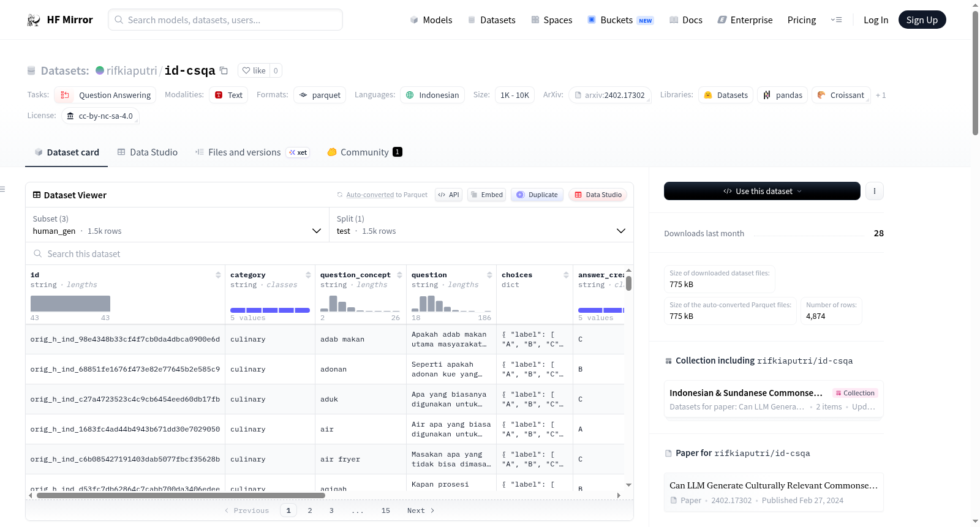Screen dimensions: 980x527
Task: Open the cc-by-nc-sa-4.0 license tag
Action: pos(100,116)
